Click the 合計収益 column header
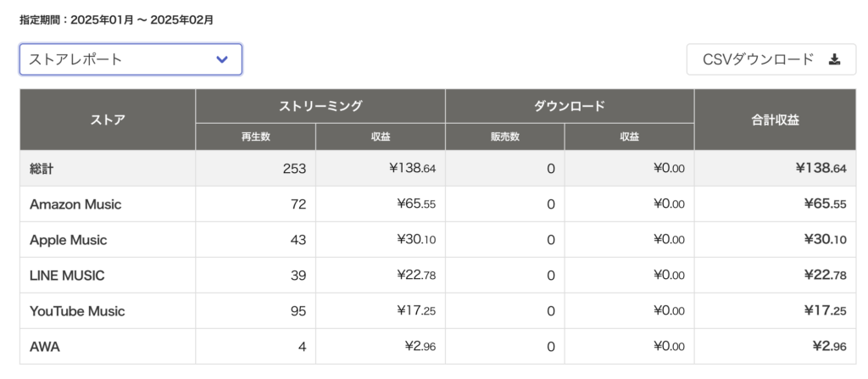Image resolution: width=868 pixels, height=379 pixels. 775,120
